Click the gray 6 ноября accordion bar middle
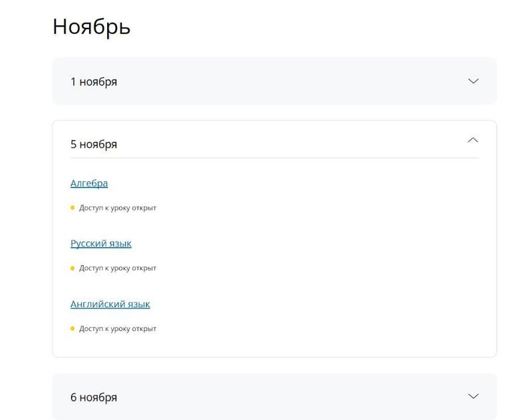This screenshot has width=532, height=420. coord(274,397)
